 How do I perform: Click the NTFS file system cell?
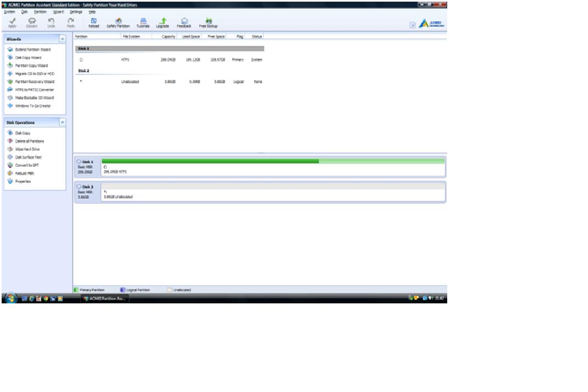pos(125,60)
